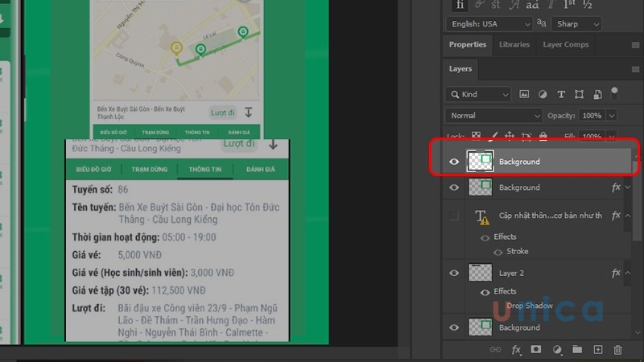Open the Kind filter dropdown
Viewport: 644px width, 362px height.
click(x=478, y=94)
